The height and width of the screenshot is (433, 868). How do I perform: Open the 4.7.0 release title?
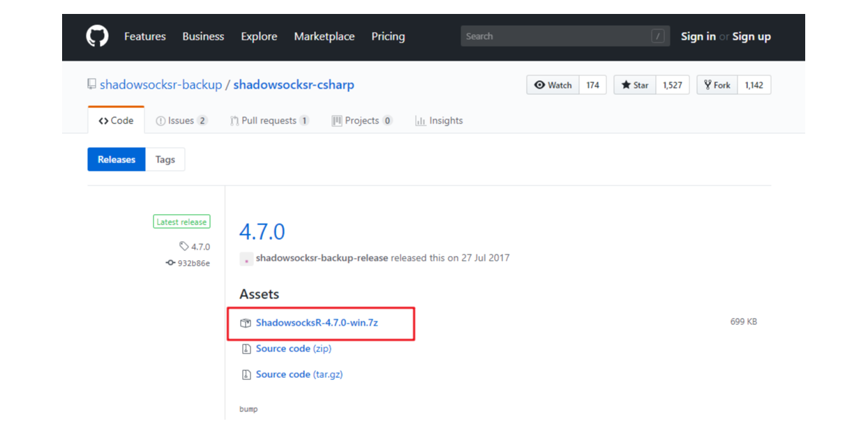(x=262, y=231)
